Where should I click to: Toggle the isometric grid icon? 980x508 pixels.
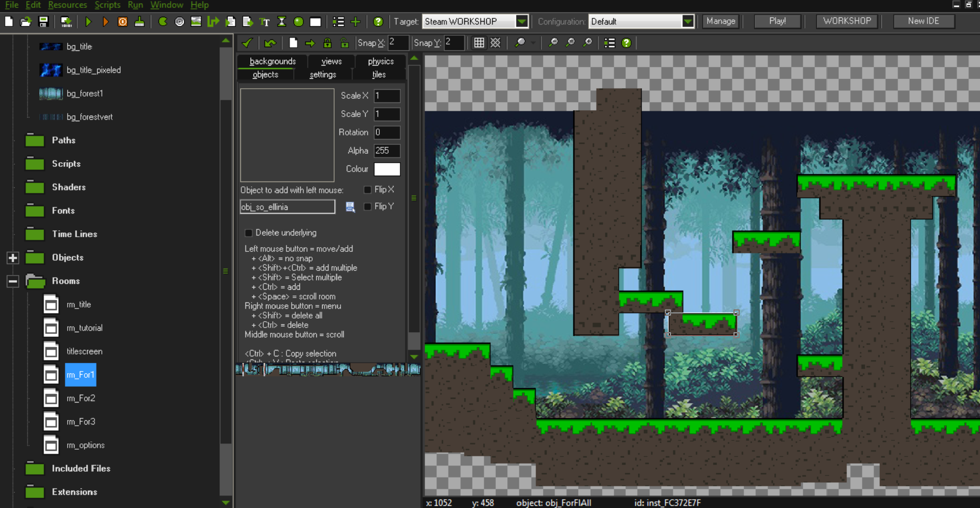tap(496, 43)
